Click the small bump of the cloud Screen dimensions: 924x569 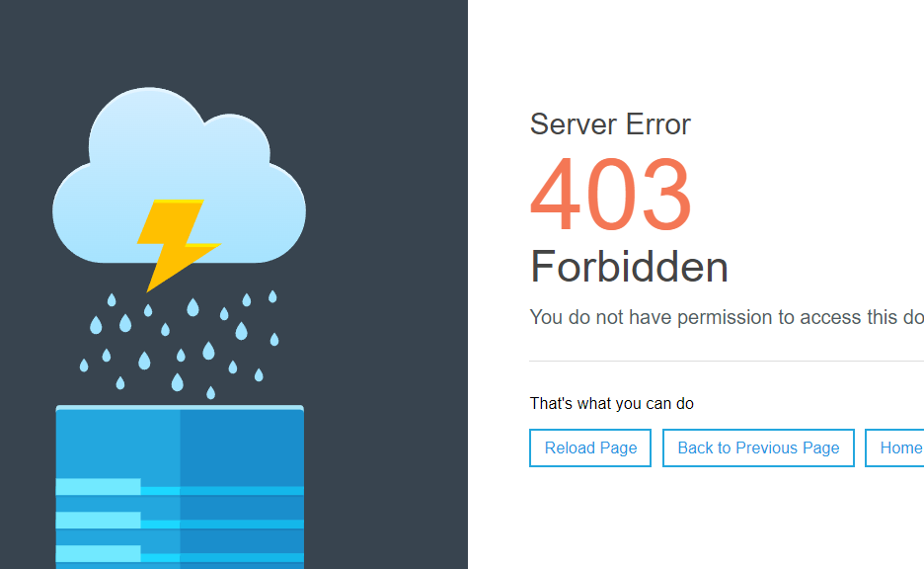coord(239,138)
